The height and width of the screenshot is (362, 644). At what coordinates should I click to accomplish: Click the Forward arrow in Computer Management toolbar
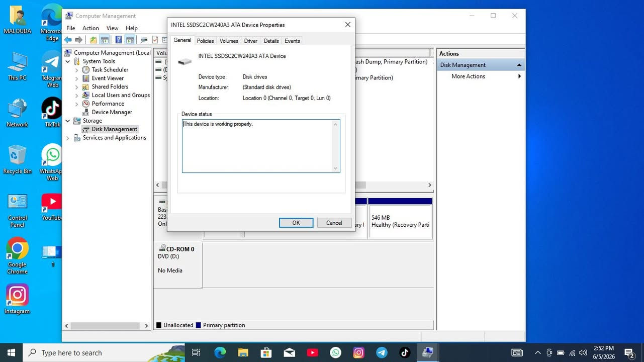point(79,40)
